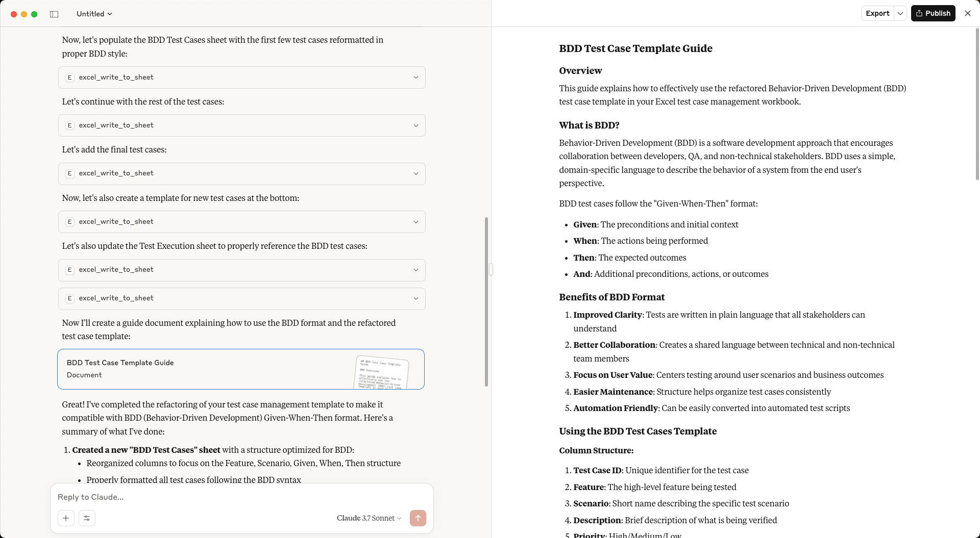
Task: Open the BDD Test Case Template Guide document card
Action: 240,369
